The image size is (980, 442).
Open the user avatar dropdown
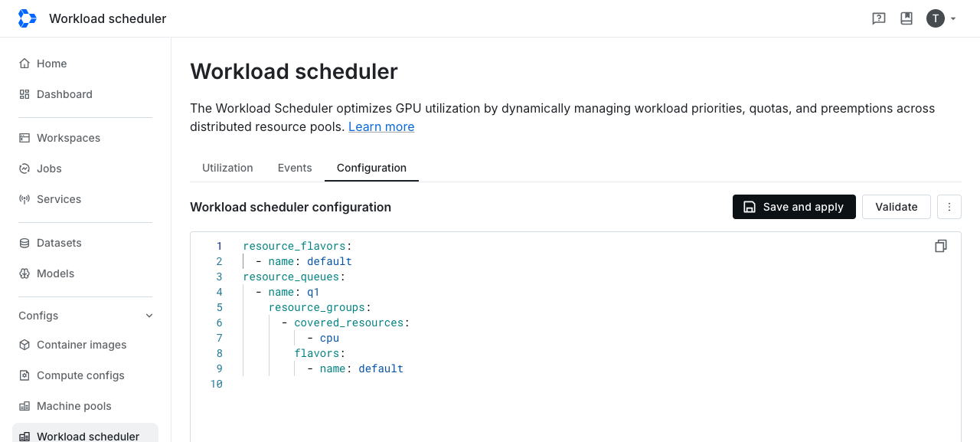coord(942,18)
